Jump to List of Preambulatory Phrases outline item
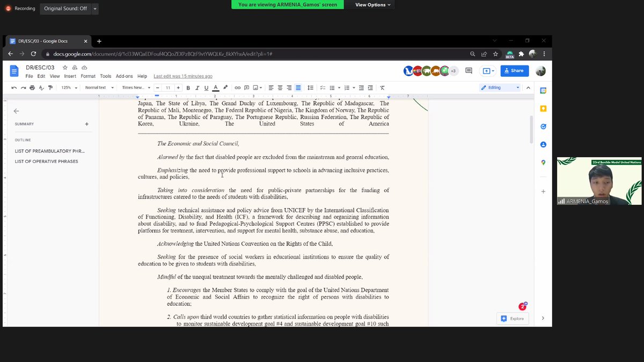 tap(50, 151)
